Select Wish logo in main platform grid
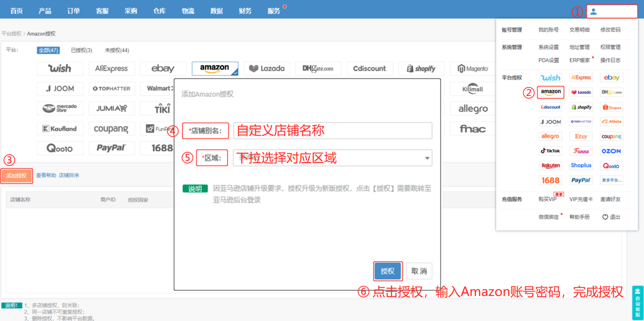 click(60, 69)
